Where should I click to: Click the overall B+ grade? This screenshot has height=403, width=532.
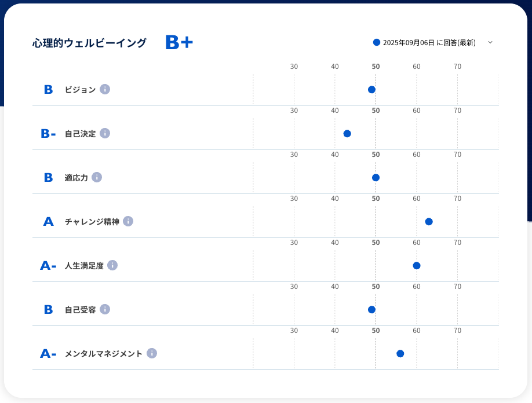coord(178,42)
